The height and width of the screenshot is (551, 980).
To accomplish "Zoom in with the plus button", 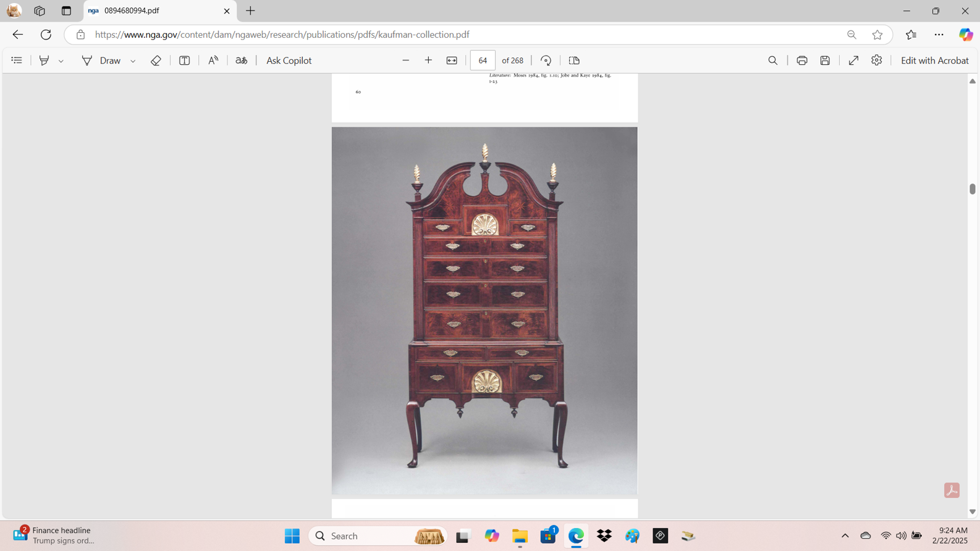I will click(x=428, y=61).
